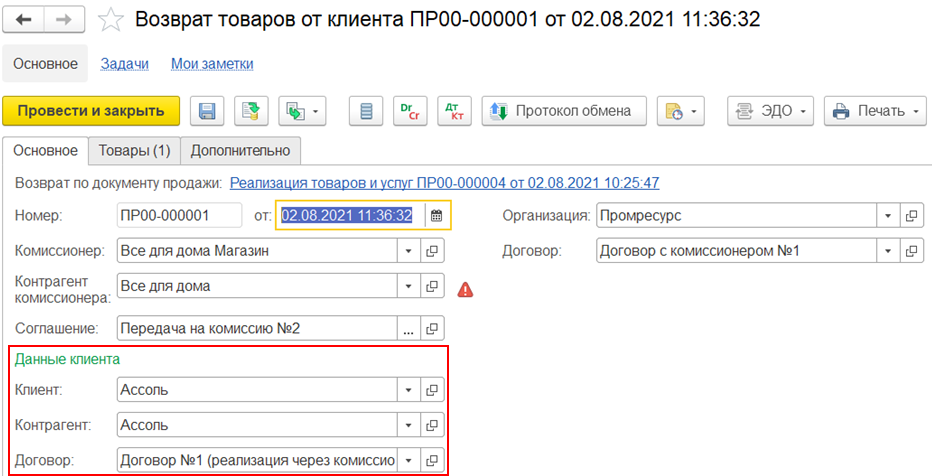Expand Договор с комиссионером dropdown
932x476 pixels.
click(x=888, y=251)
